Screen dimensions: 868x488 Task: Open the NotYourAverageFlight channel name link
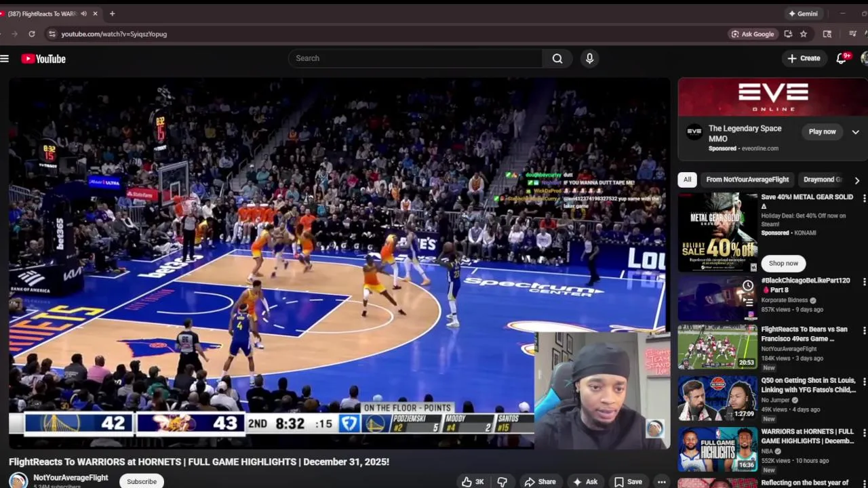[x=71, y=478]
